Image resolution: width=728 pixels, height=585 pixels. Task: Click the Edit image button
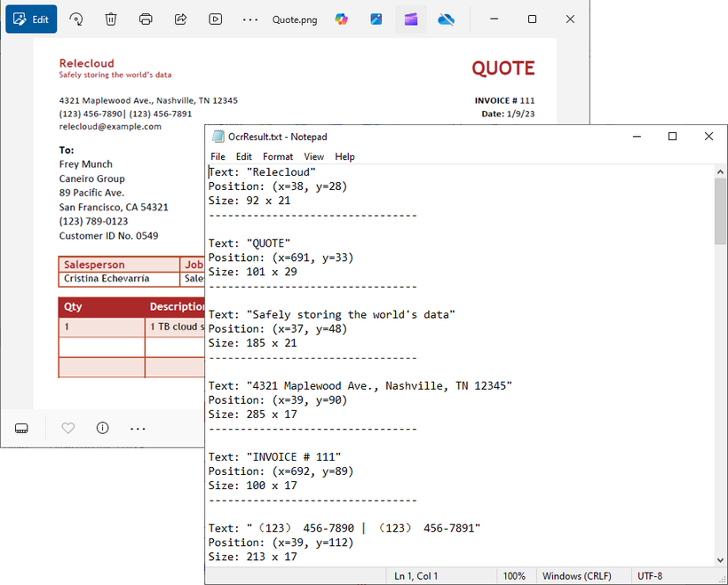(x=31, y=19)
